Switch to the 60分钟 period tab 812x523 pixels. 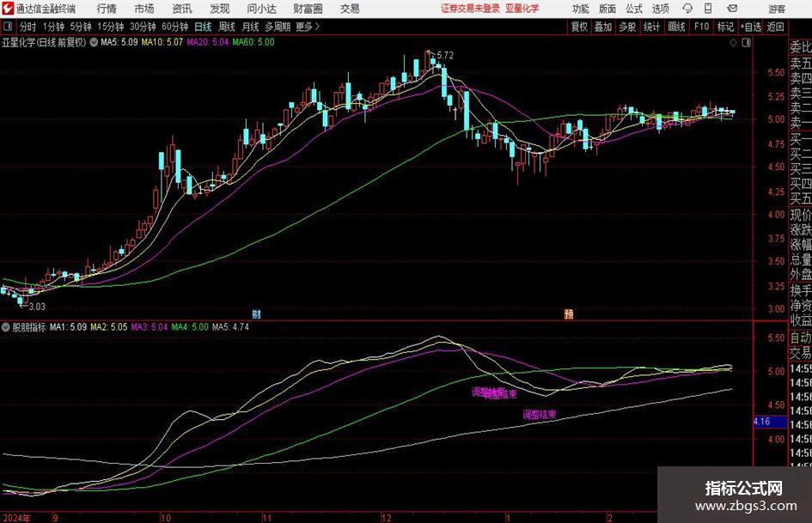tap(174, 27)
